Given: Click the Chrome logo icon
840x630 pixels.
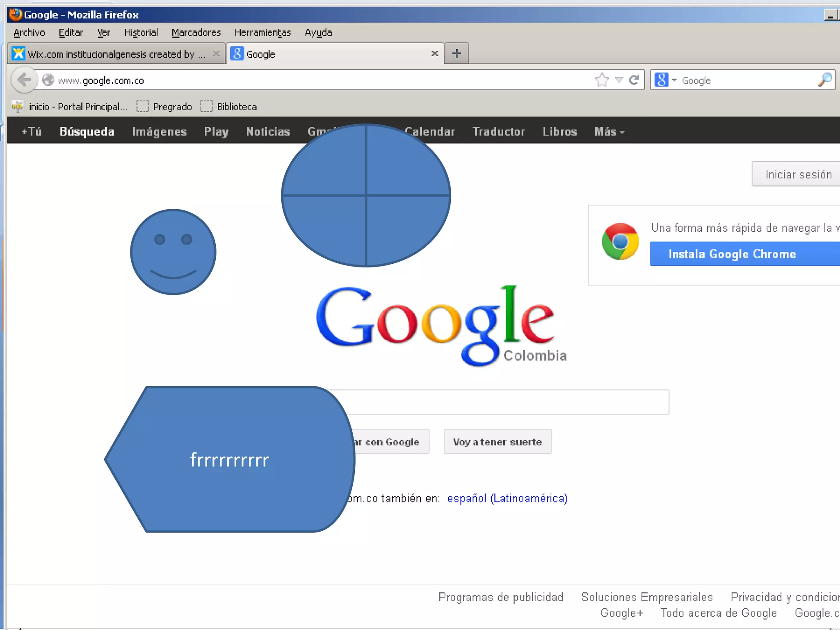Looking at the screenshot, I should [x=620, y=242].
